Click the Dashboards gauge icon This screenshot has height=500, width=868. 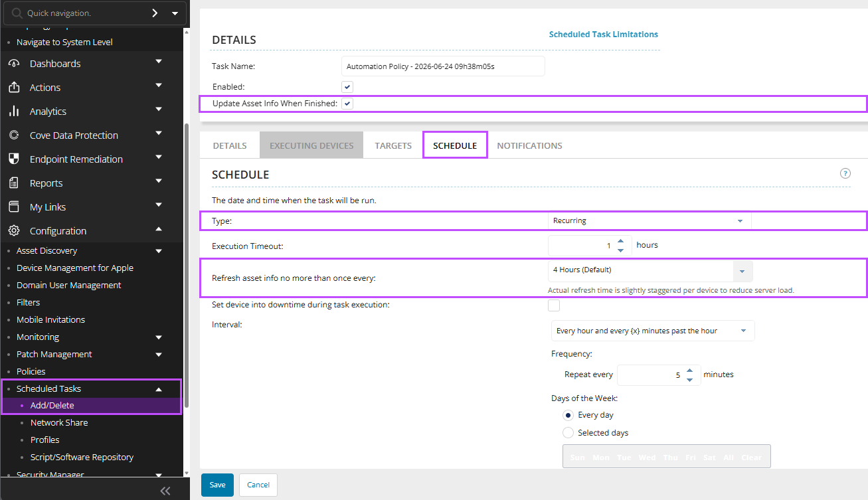[x=14, y=64]
